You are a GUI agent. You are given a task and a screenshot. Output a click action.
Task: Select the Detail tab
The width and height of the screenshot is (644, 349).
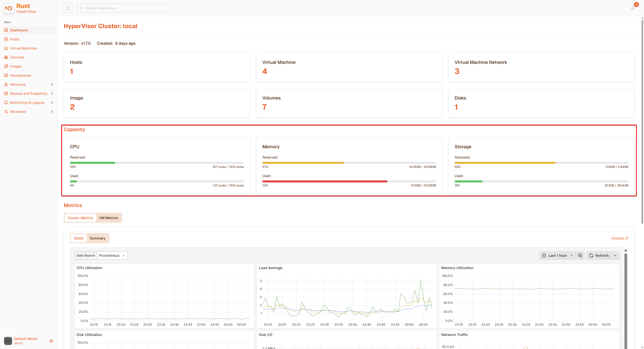[x=79, y=238]
